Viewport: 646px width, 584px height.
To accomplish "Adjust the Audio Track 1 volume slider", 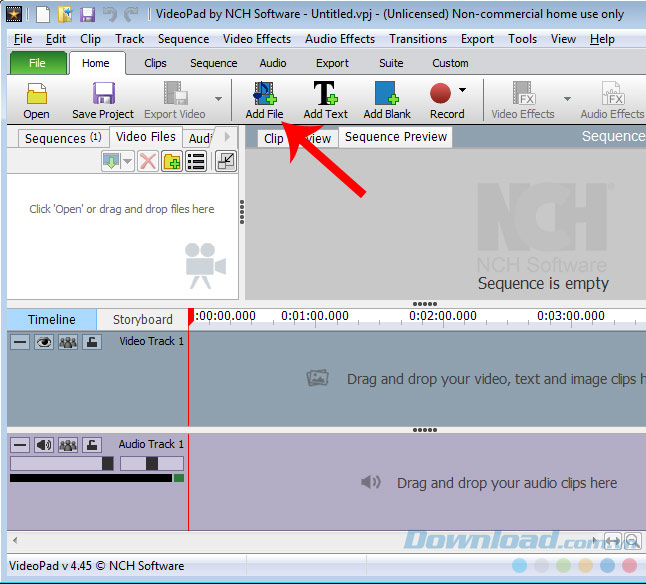I will coord(107,464).
